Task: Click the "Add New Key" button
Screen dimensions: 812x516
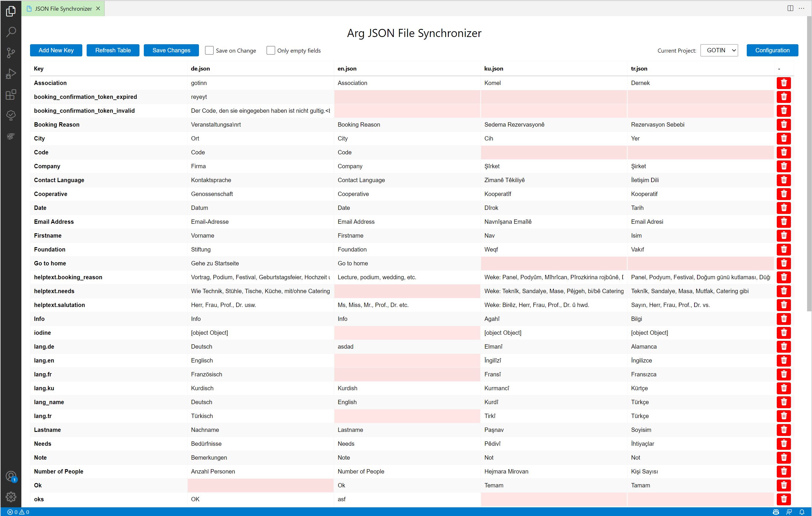Action: 56,50
